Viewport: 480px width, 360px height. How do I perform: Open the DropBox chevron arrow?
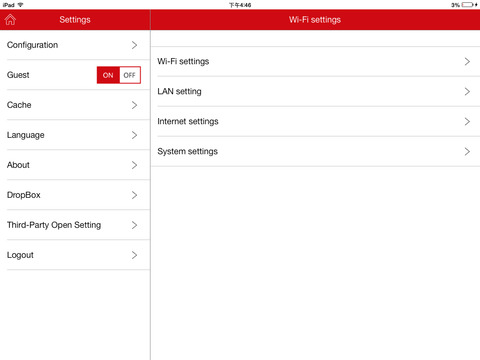coord(134,195)
